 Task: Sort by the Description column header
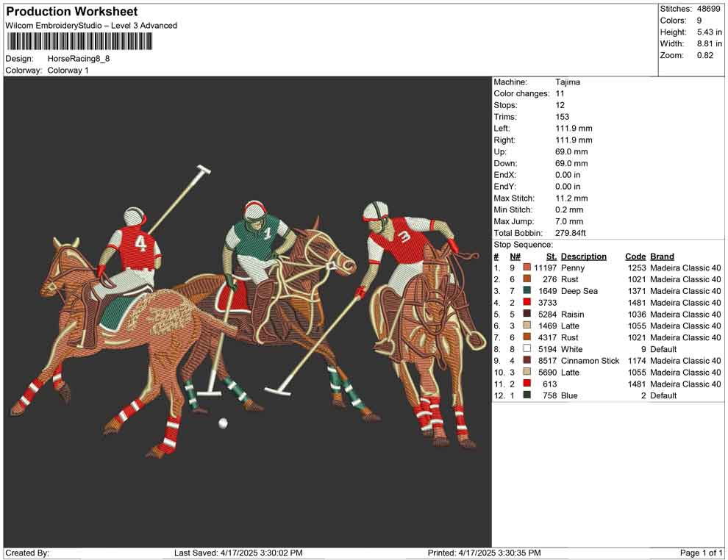[x=585, y=256]
